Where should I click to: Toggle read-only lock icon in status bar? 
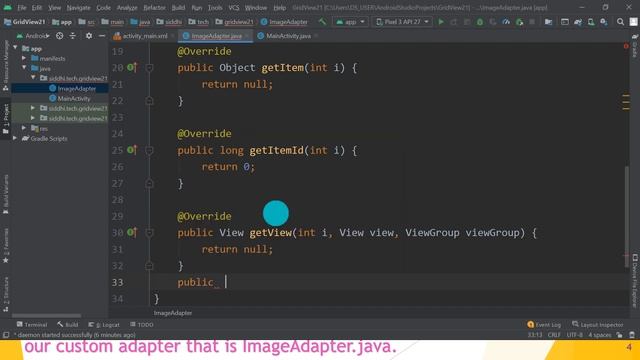(619, 335)
